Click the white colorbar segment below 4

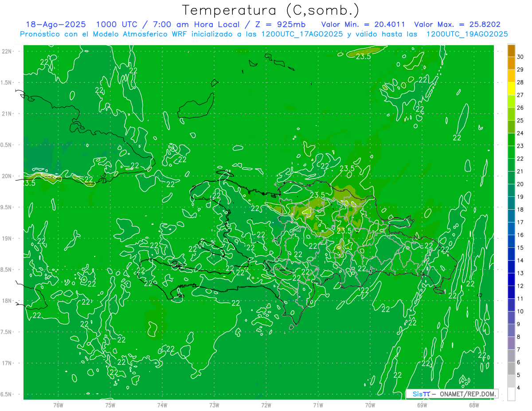(x=511, y=394)
